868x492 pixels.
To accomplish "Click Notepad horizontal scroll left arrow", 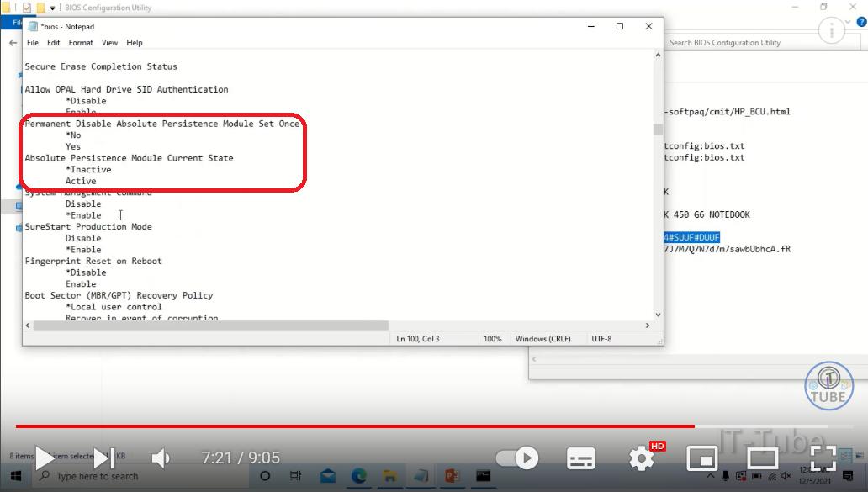I will tap(28, 325).
